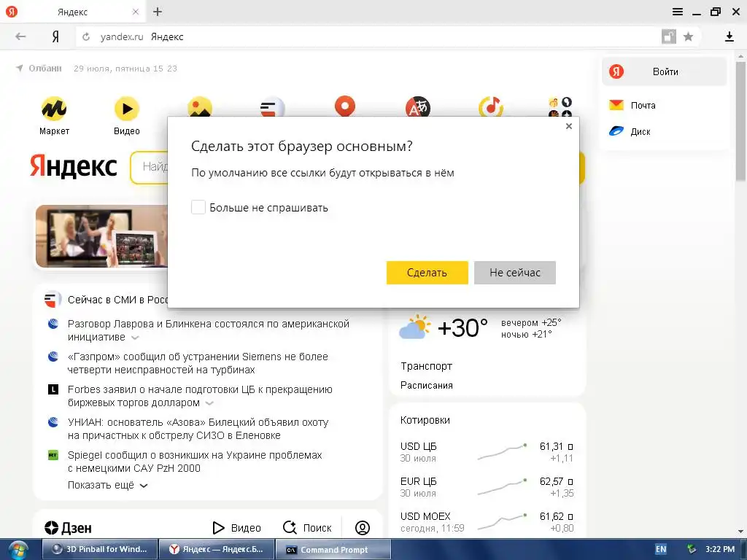Open the Yandex News service icon

click(273, 106)
